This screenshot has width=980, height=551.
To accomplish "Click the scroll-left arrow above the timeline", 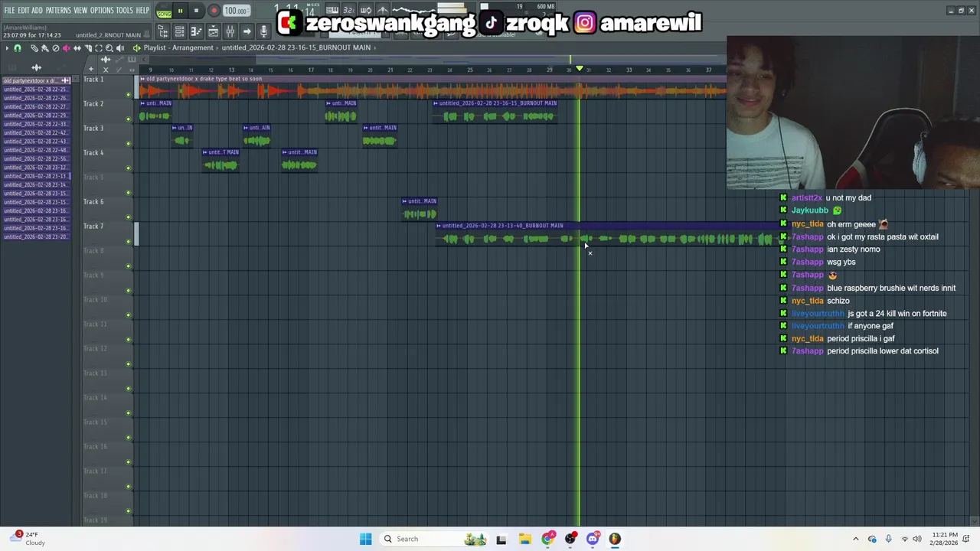I will [x=144, y=59].
